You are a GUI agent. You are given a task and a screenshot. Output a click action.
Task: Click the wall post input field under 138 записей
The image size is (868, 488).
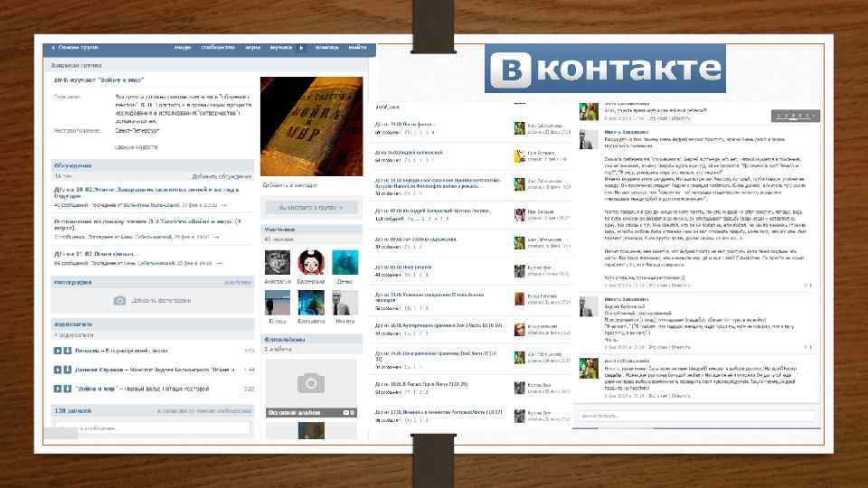[152, 428]
